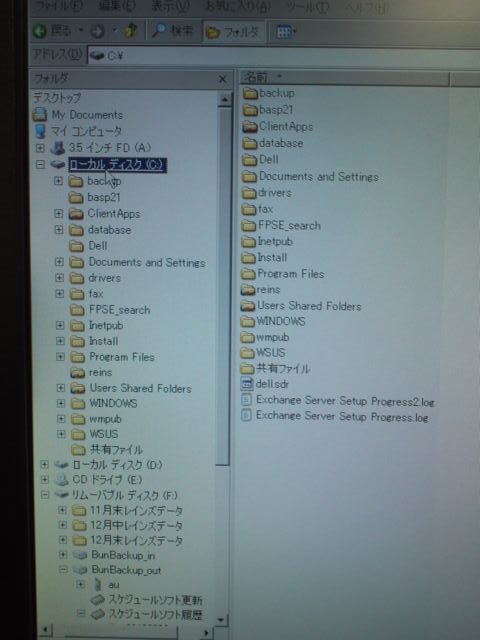The image size is (480, 640).
Task: Click the My Documents icon in tree
Action: (x=40, y=114)
